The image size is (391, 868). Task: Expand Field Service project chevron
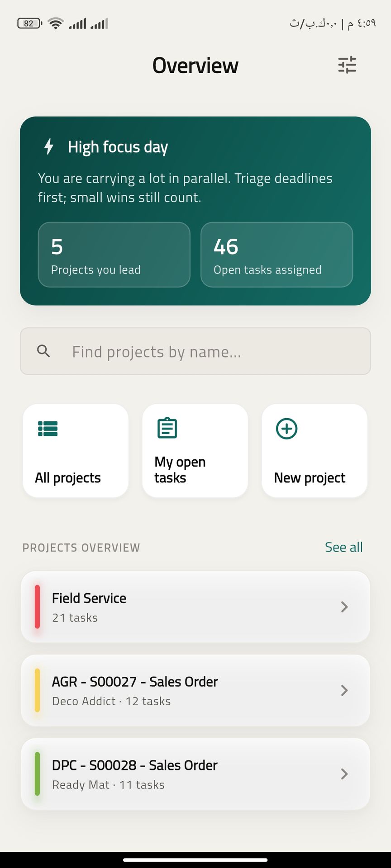pos(344,607)
